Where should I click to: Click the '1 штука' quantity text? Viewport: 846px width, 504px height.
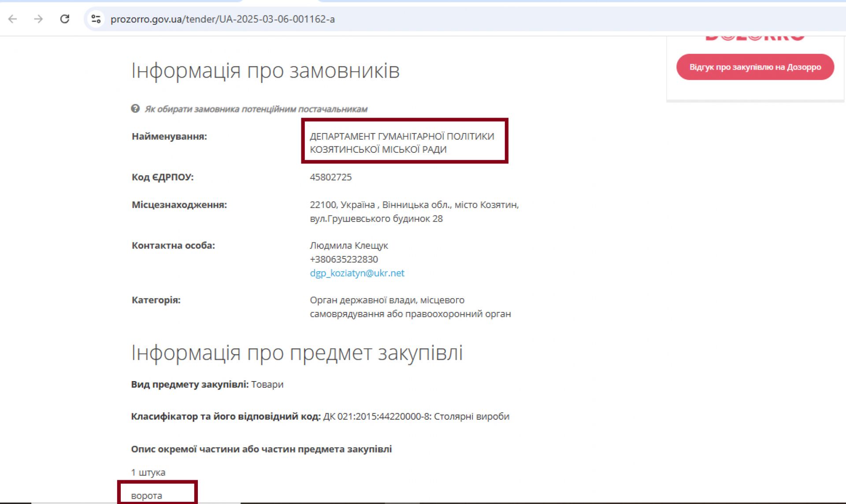(148, 472)
